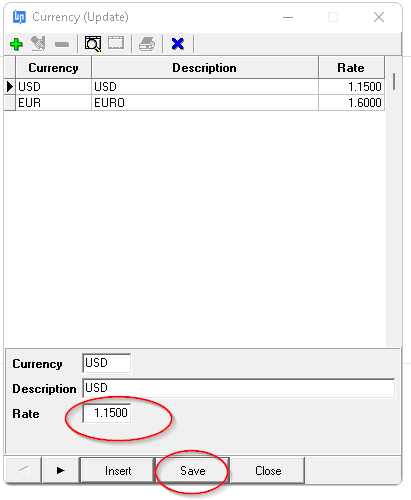Click the Save button
411x500 pixels.
click(x=193, y=471)
